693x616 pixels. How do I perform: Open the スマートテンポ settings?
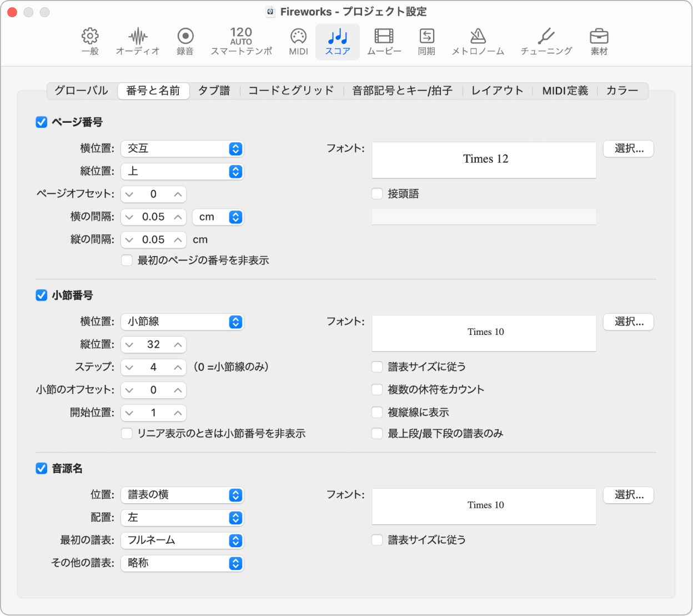tap(241, 41)
